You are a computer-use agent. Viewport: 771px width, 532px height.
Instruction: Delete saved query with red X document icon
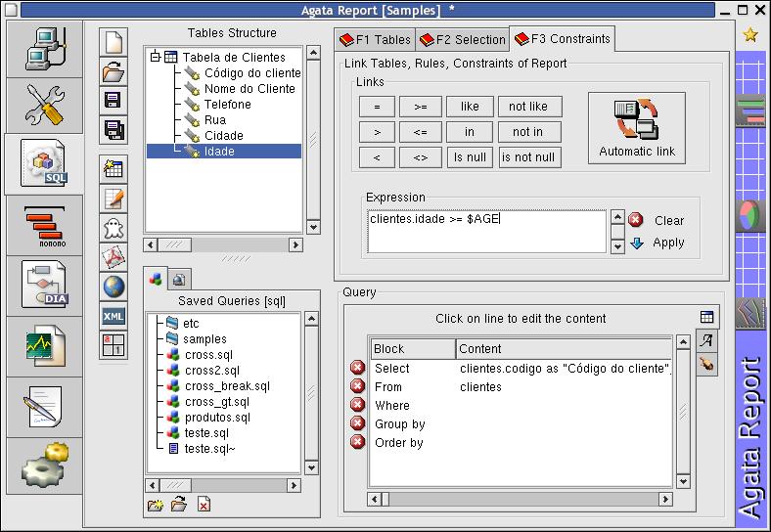click(x=204, y=505)
